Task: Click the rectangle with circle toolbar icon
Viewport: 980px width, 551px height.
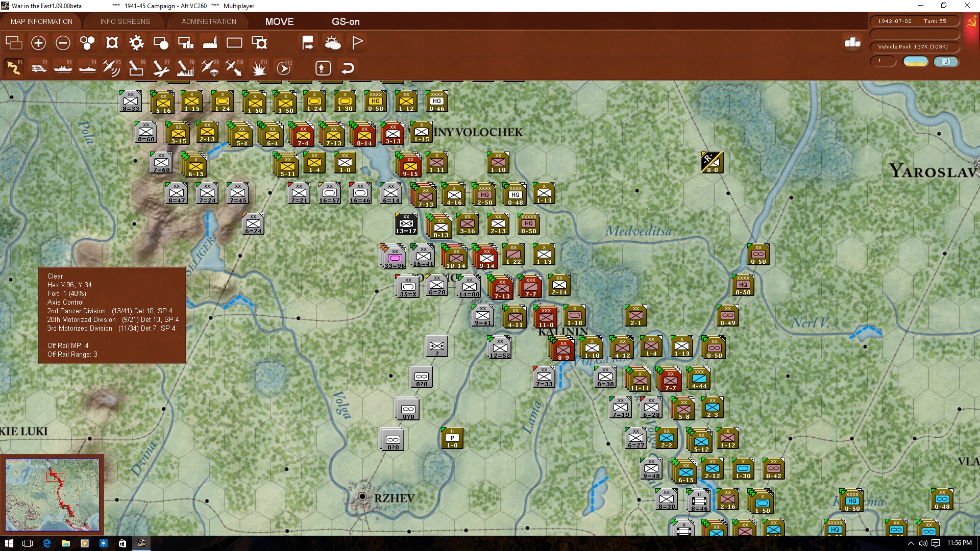Action: (x=161, y=43)
